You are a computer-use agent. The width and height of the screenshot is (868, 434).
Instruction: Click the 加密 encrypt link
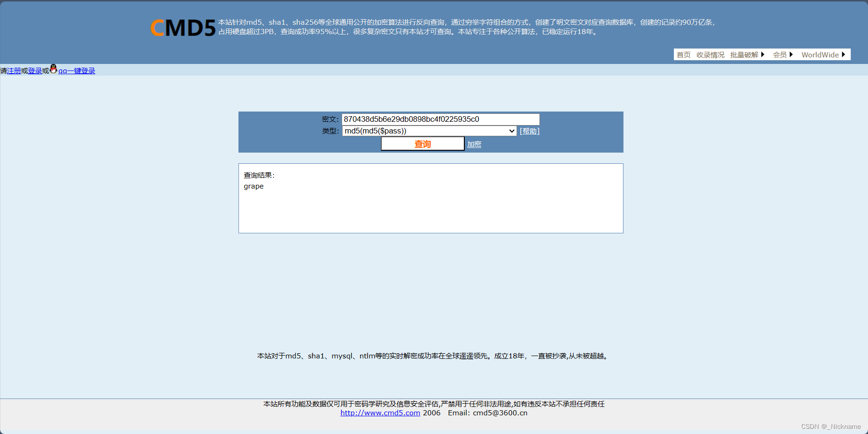pyautogui.click(x=474, y=144)
